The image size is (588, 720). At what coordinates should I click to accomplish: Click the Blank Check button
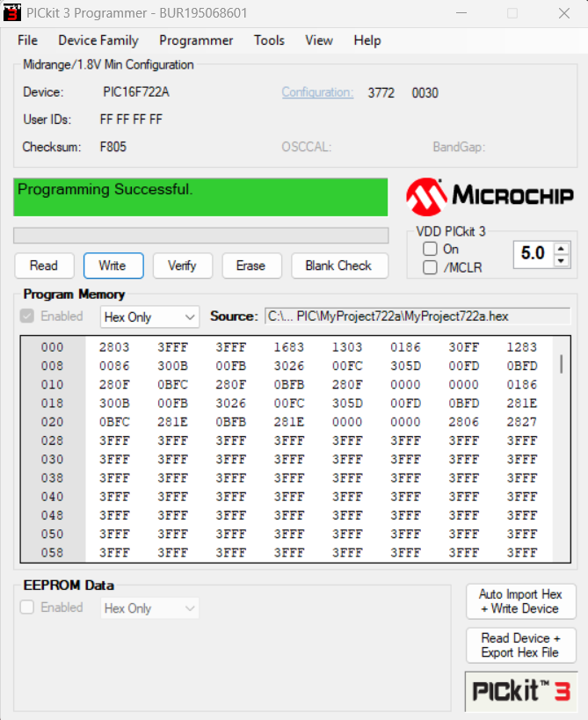coord(339,265)
